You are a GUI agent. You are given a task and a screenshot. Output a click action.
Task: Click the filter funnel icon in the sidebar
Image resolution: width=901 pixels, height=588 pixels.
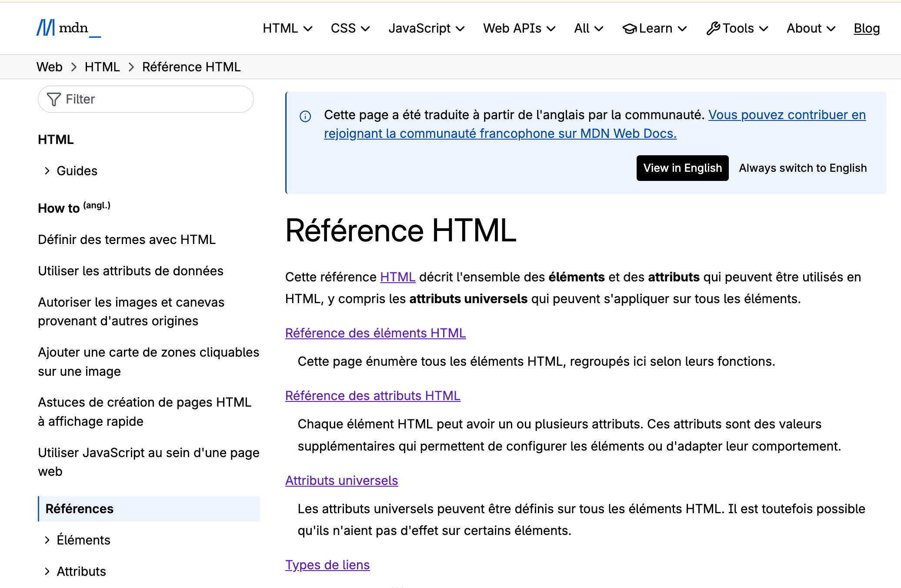tap(53, 99)
